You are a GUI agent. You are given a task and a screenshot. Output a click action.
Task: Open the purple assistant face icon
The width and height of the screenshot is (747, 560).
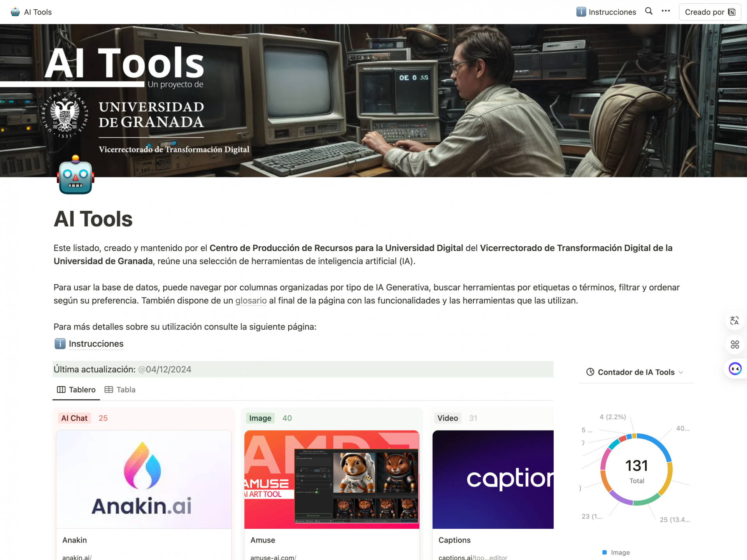(735, 369)
